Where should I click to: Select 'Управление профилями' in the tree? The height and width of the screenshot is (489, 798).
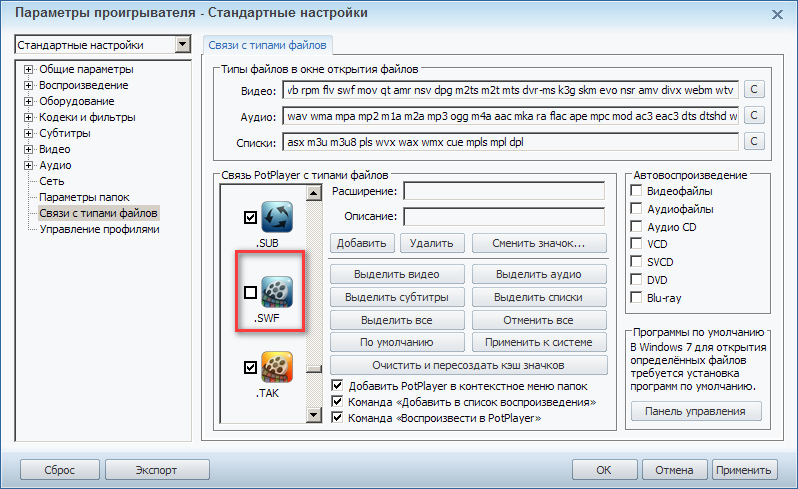99,229
